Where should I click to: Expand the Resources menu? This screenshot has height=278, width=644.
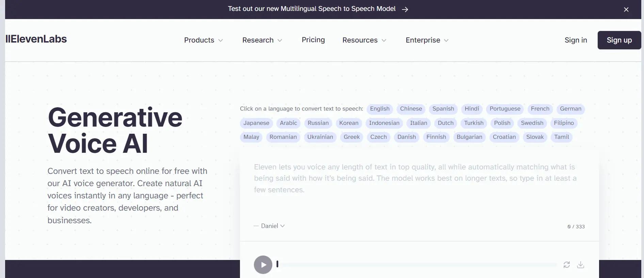[x=364, y=40]
